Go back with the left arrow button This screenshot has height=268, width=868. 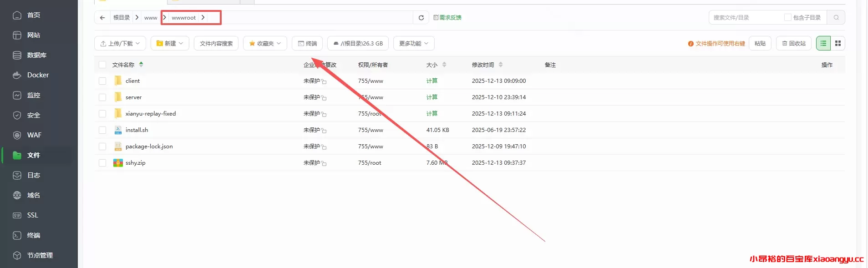[x=102, y=18]
